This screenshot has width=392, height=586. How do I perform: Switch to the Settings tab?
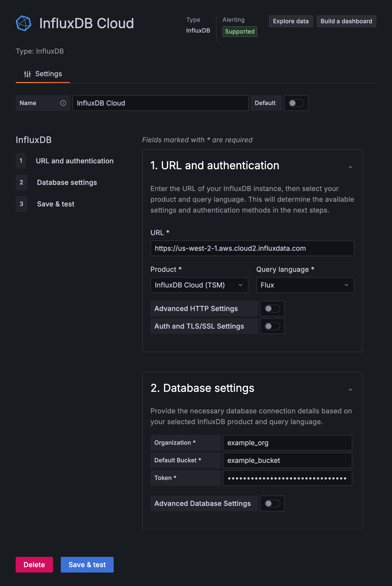coord(48,74)
